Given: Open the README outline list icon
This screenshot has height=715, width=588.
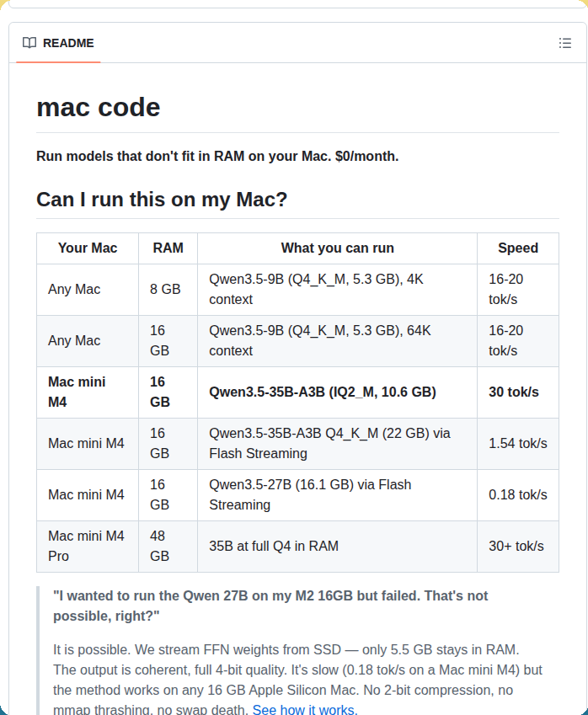Looking at the screenshot, I should 564,43.
